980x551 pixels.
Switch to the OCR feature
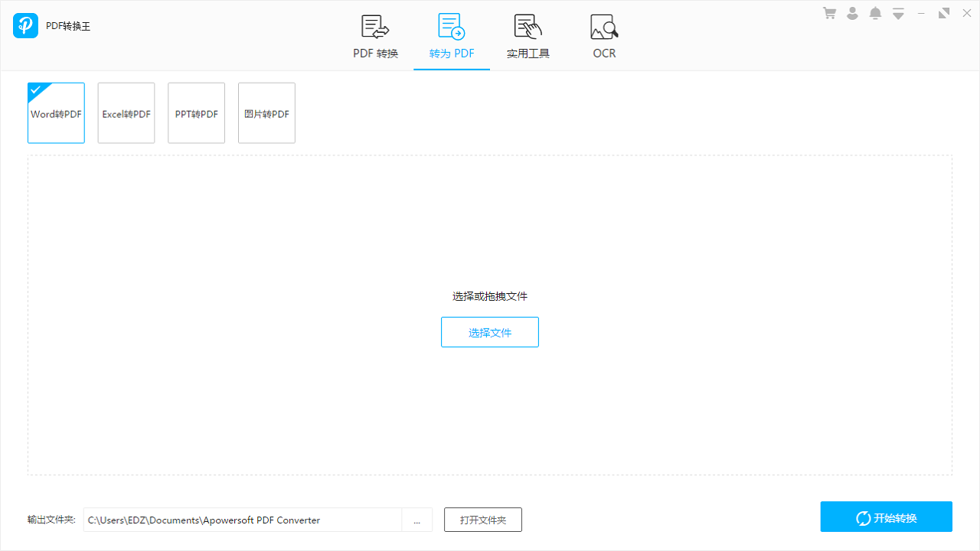click(x=604, y=34)
